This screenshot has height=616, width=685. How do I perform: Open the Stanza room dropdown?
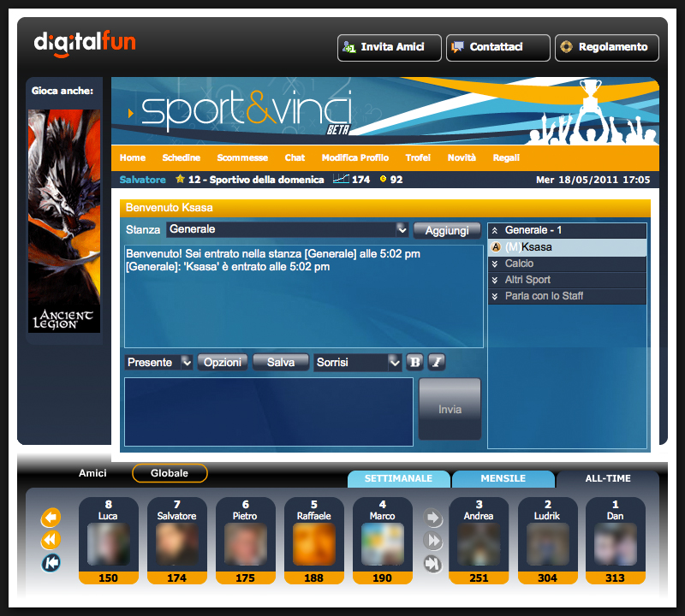(x=287, y=229)
